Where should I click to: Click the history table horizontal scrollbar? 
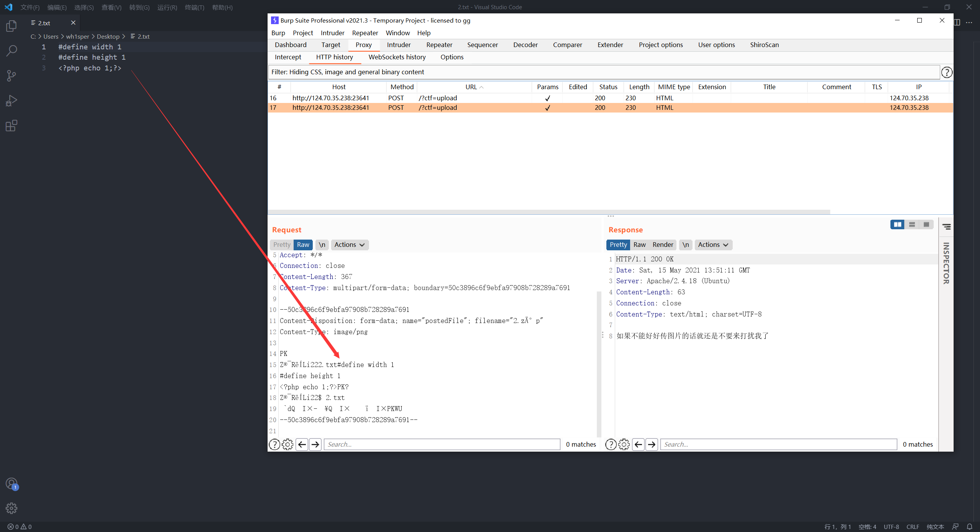[x=549, y=212]
